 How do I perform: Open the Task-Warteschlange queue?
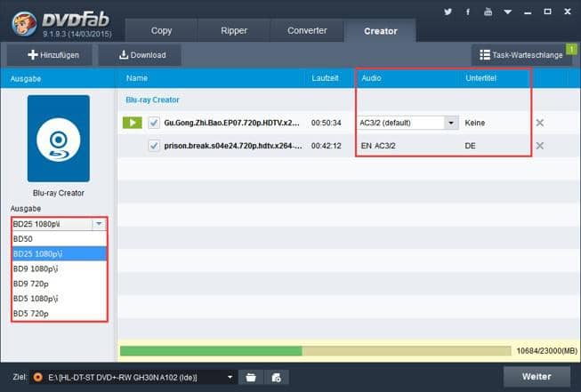521,55
